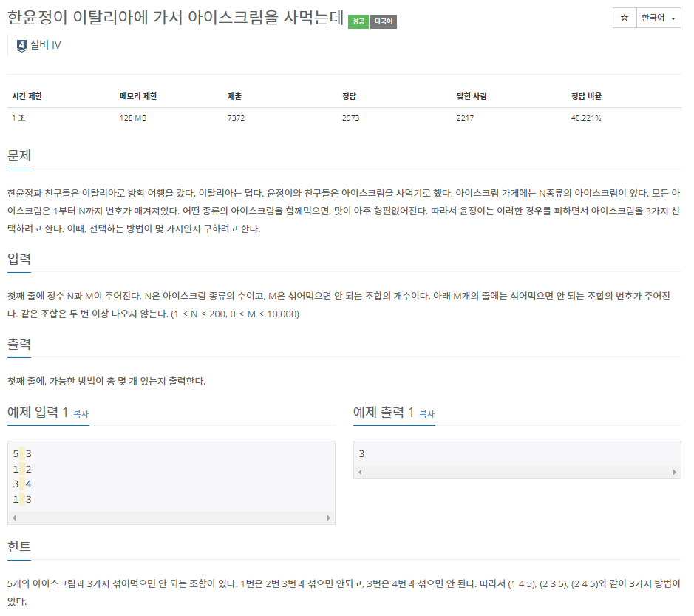Click the 시간 제한 column header
The height and width of the screenshot is (616, 694).
click(x=27, y=96)
